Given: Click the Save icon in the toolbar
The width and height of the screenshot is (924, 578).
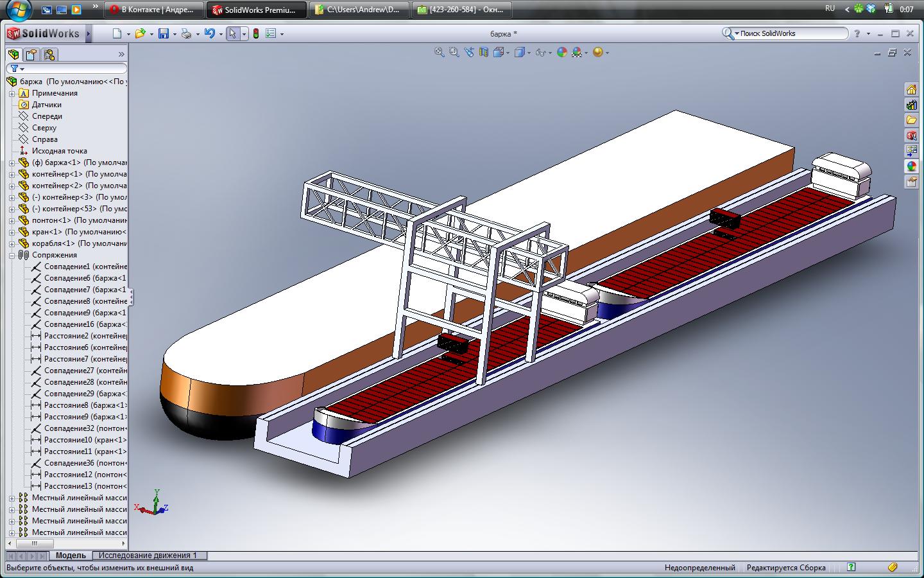Looking at the screenshot, I should [x=164, y=34].
